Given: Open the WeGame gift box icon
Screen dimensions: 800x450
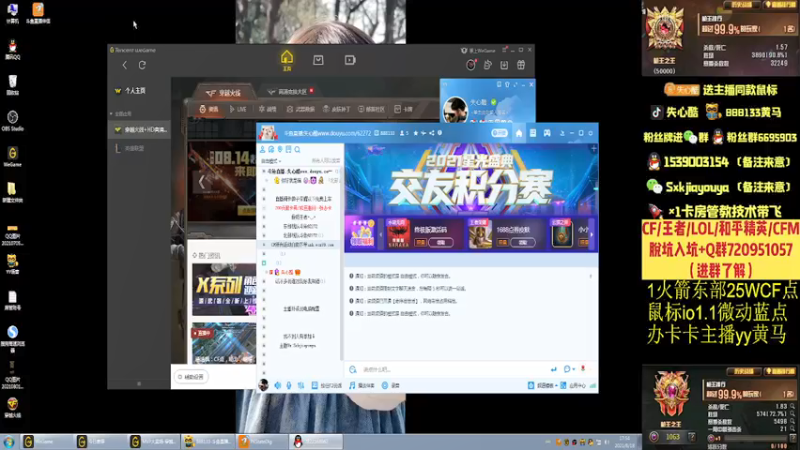Looking at the screenshot, I should [x=521, y=65].
